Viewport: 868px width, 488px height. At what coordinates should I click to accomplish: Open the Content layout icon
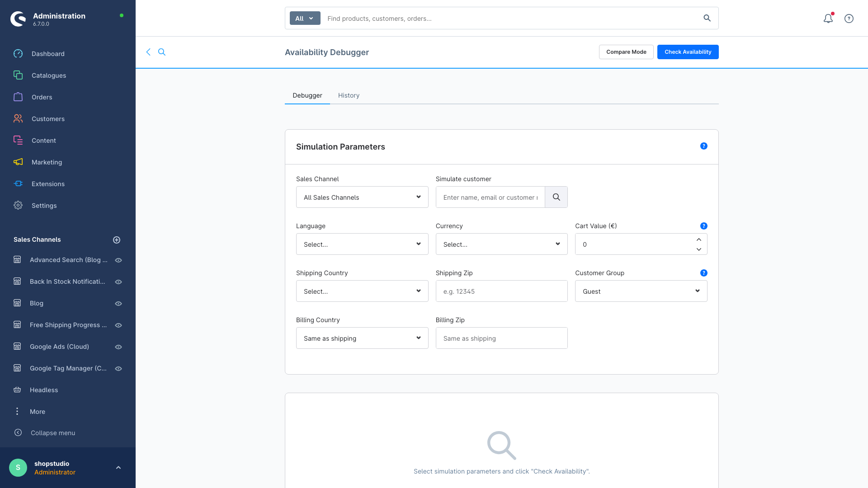18,141
